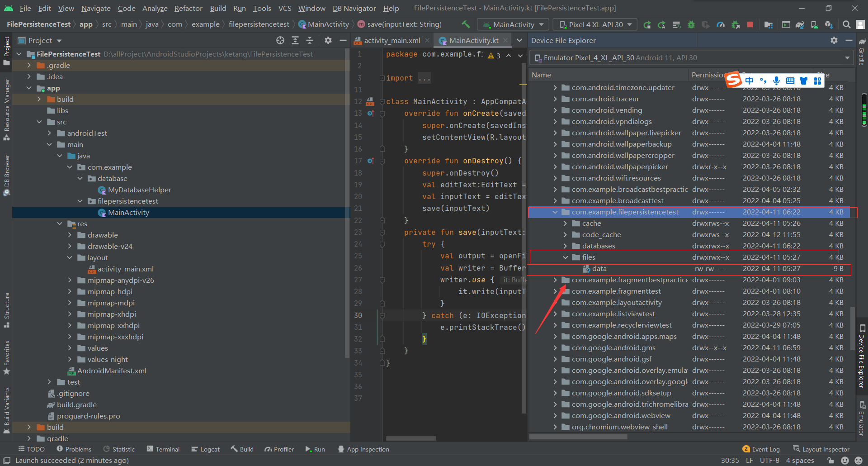Open the DB Navigator menu
Screen dimensions: 868x466
coord(354,8)
